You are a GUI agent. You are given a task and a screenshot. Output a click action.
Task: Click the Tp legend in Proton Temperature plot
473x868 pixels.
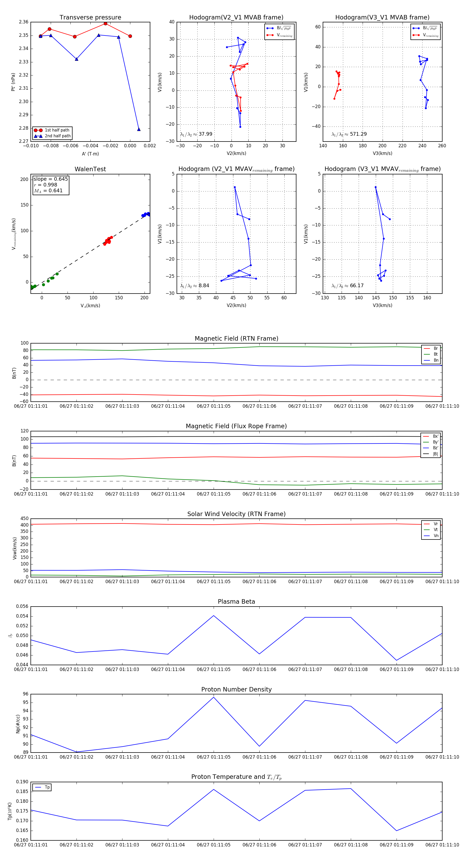42,787
